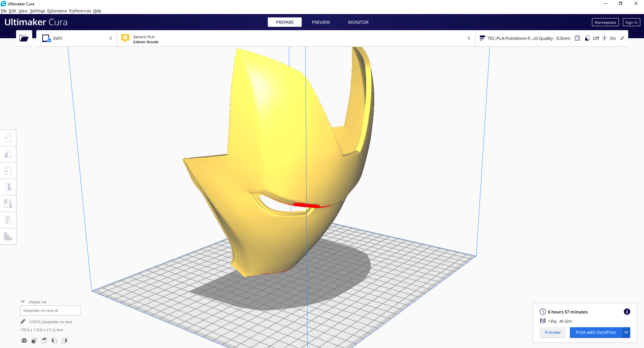Switch to front view cube icon
This screenshot has height=348, width=644.
[x=34, y=341]
